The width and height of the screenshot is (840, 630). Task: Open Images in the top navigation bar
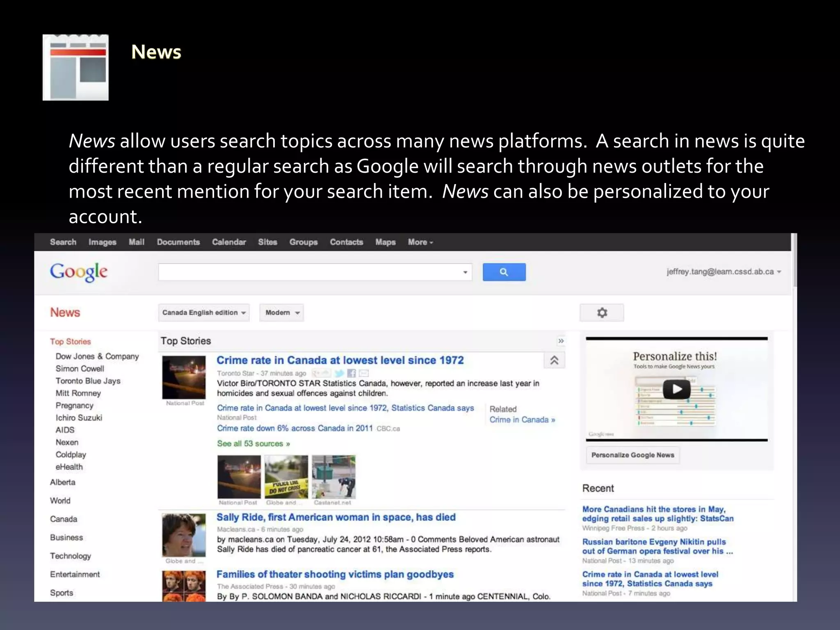[x=102, y=242]
